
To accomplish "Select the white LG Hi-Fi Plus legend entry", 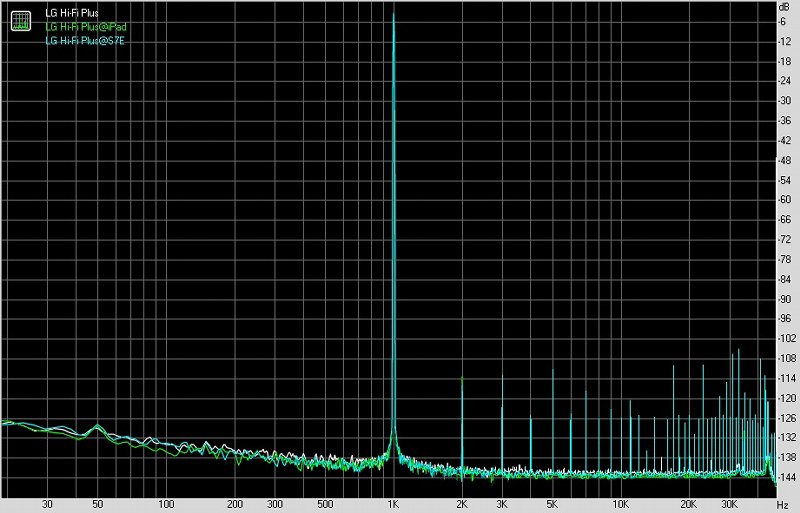I will coord(72,13).
